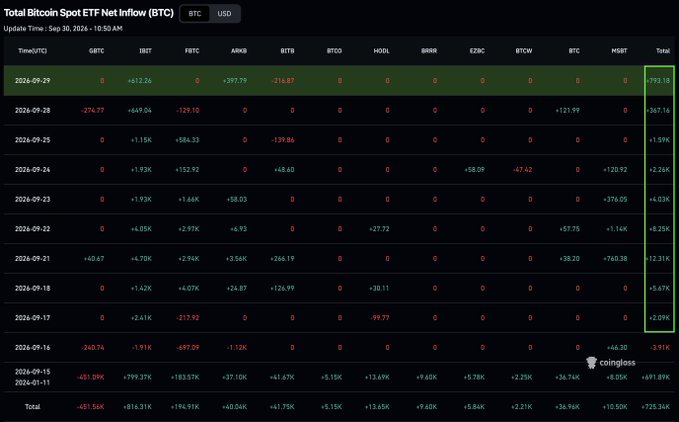Click the -129.10 FBTC value

point(188,110)
